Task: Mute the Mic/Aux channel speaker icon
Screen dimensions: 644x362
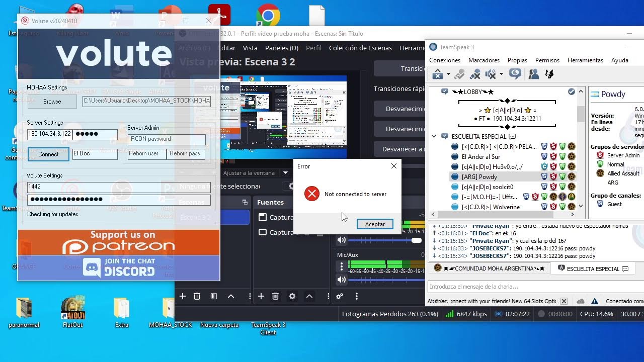Action: tap(342, 280)
